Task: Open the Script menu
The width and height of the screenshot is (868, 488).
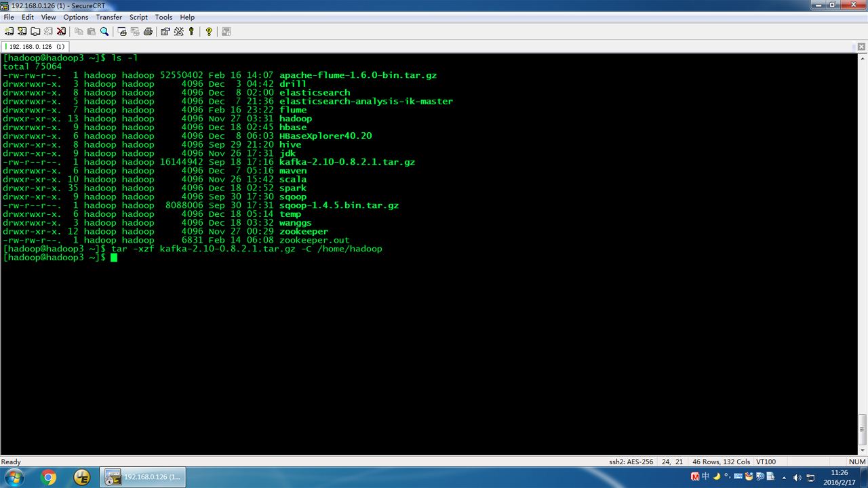Action: (x=138, y=17)
